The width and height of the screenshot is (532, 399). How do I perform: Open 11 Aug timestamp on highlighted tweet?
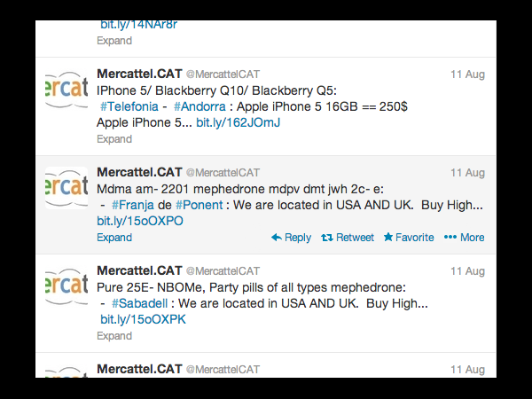[x=467, y=173]
